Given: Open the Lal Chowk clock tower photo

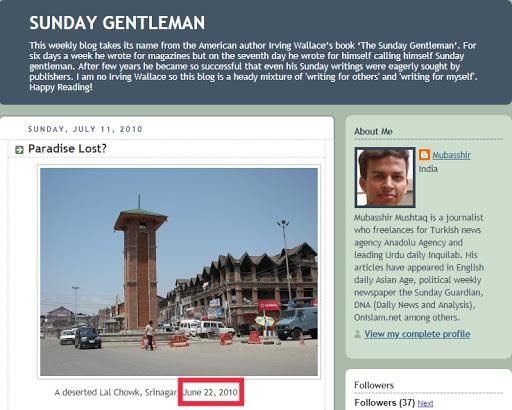Looking at the screenshot, I should click(179, 272).
